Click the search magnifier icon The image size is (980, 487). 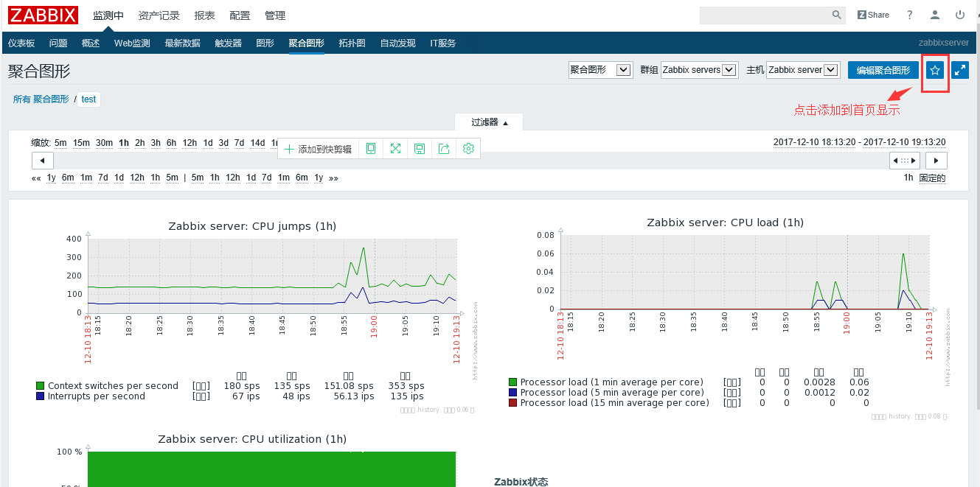(837, 15)
